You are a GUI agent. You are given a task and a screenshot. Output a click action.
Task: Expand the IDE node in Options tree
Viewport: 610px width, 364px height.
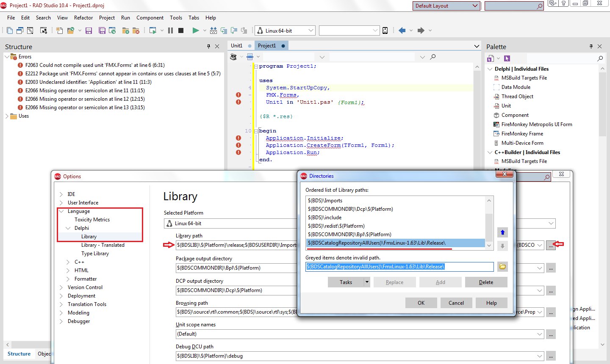tap(61, 194)
